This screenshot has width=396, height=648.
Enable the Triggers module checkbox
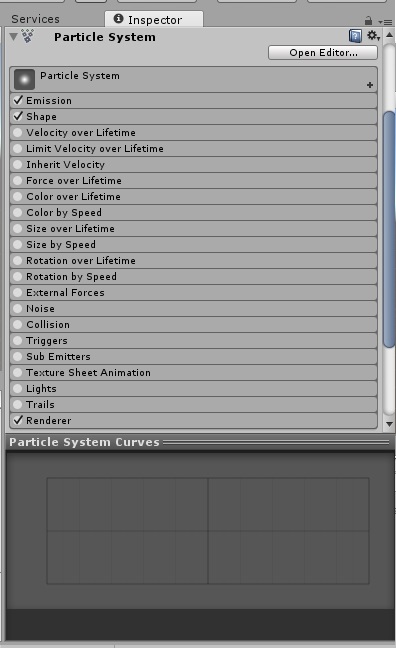(17, 341)
